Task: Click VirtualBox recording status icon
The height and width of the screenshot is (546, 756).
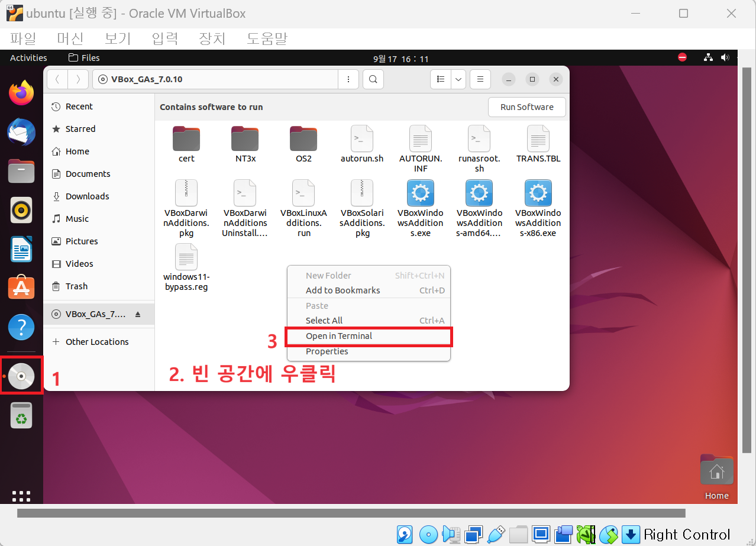Action: [x=563, y=534]
